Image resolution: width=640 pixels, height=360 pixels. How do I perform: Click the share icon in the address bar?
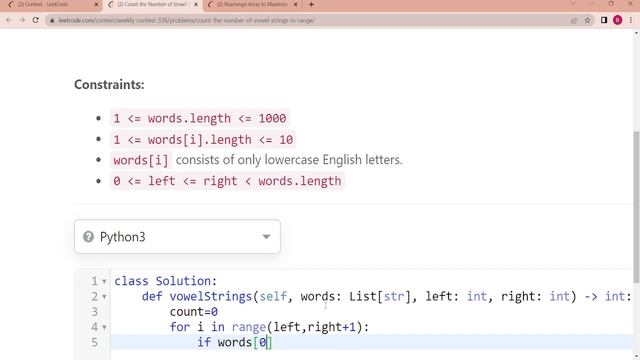point(574,20)
